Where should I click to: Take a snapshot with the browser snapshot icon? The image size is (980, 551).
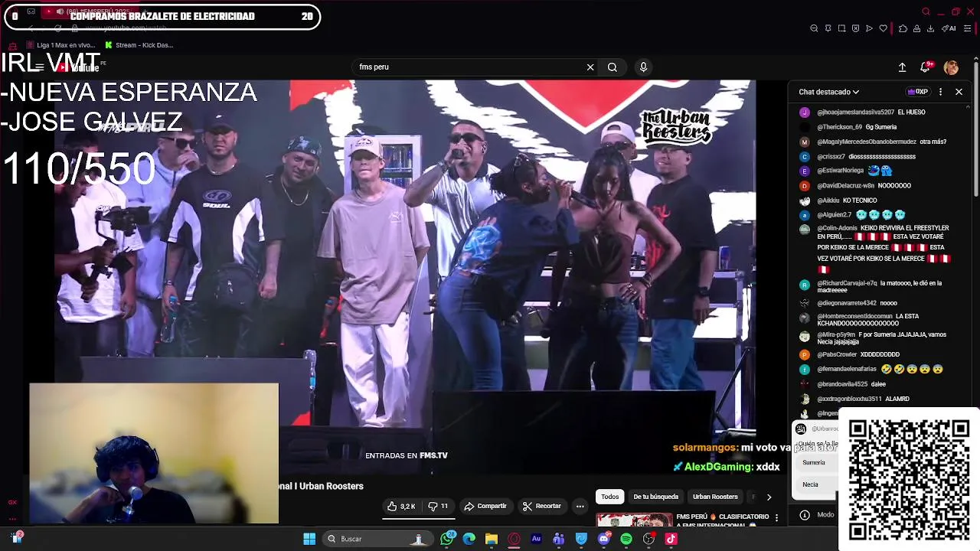841,28
